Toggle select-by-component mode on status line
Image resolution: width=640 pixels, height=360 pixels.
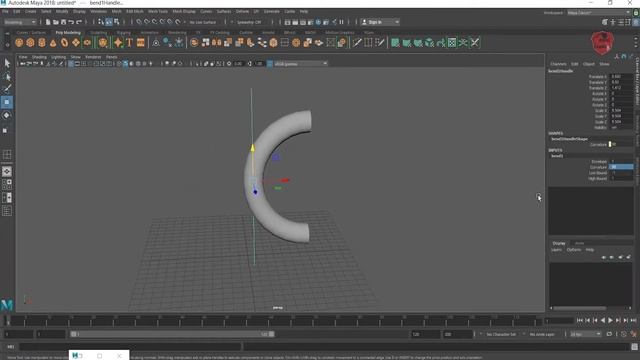116,22
